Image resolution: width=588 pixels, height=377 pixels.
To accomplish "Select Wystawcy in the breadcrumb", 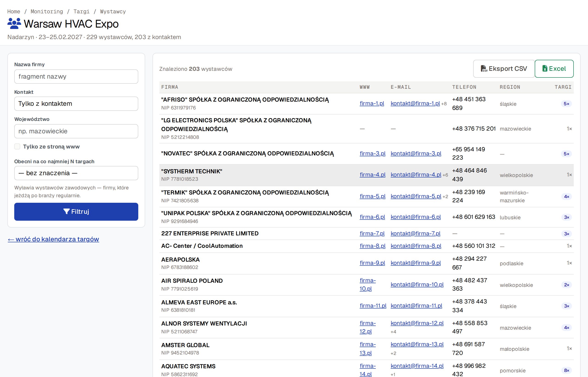I will 113,11.
